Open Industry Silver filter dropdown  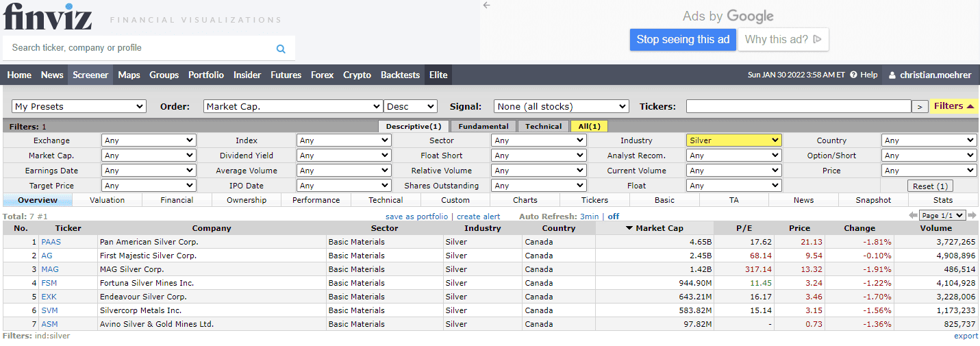click(x=734, y=140)
